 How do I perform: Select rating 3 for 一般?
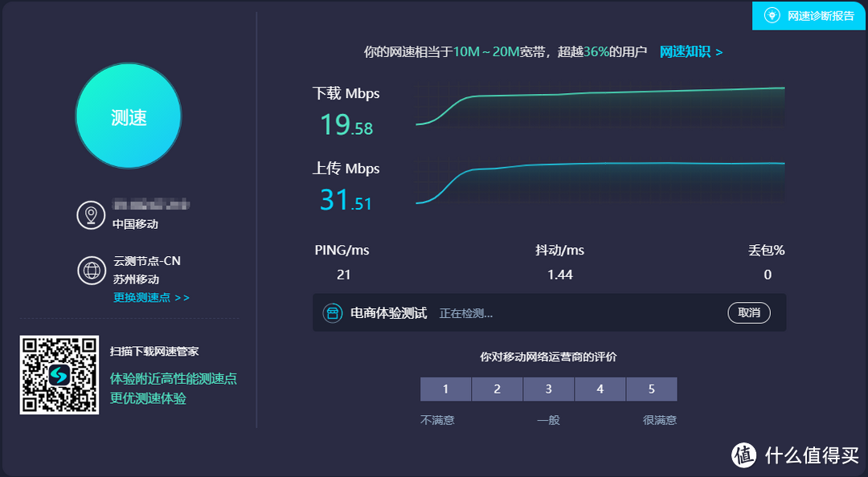548,389
